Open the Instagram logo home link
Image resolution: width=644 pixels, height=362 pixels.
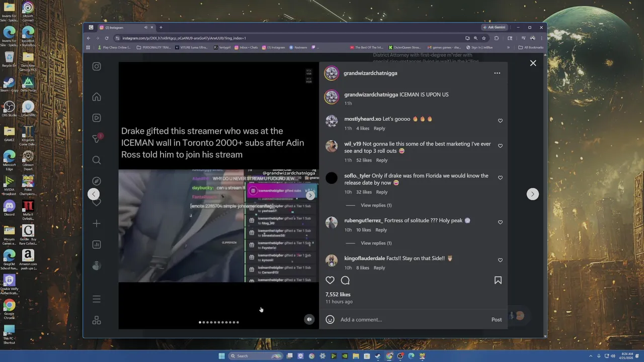pyautogui.click(x=97, y=66)
